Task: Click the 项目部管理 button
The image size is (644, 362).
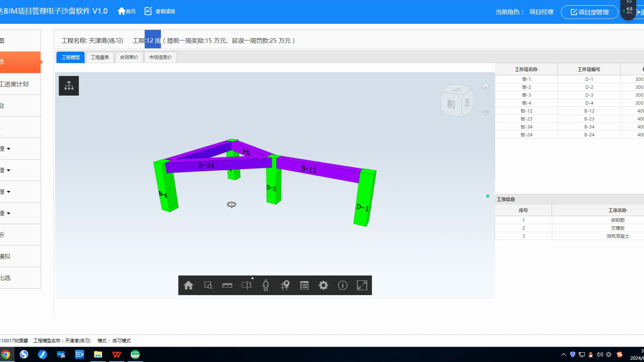Action: pos(590,12)
